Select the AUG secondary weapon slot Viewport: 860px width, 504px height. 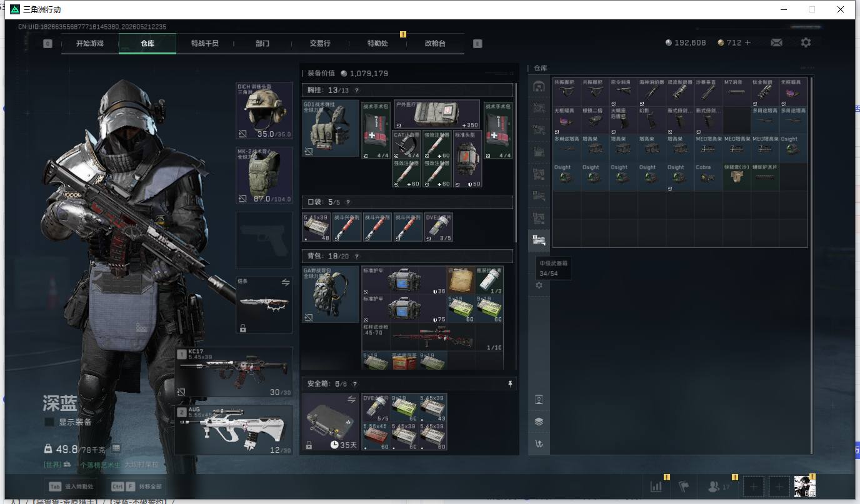click(234, 430)
